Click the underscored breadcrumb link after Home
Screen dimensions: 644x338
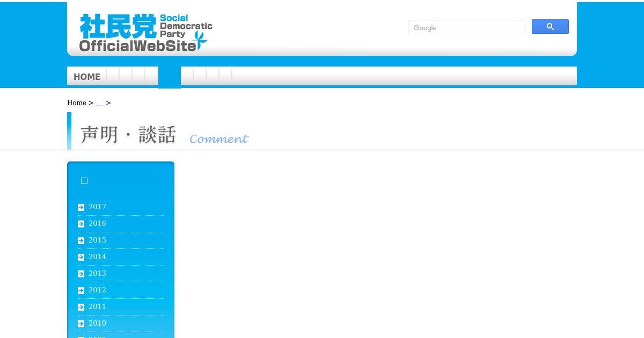[99, 103]
